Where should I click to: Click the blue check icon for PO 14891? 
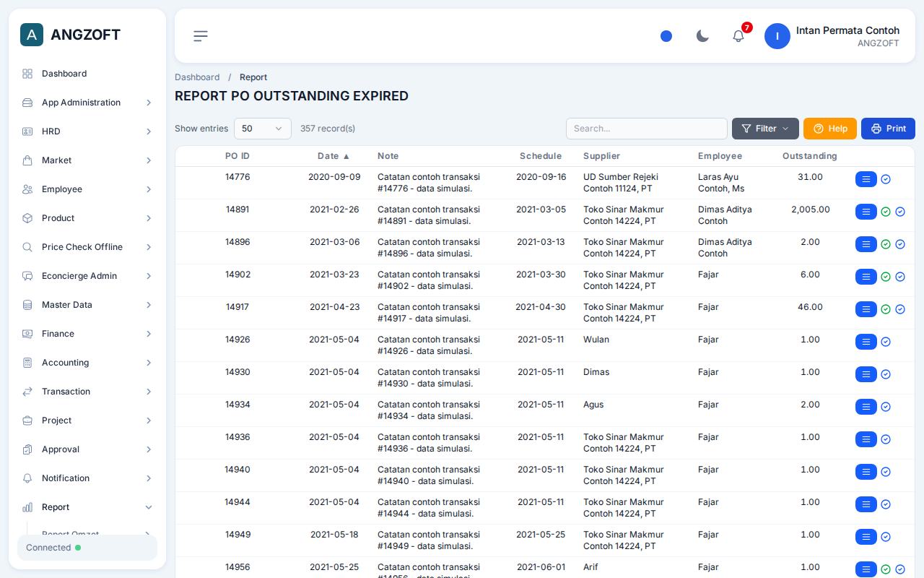[900, 212]
